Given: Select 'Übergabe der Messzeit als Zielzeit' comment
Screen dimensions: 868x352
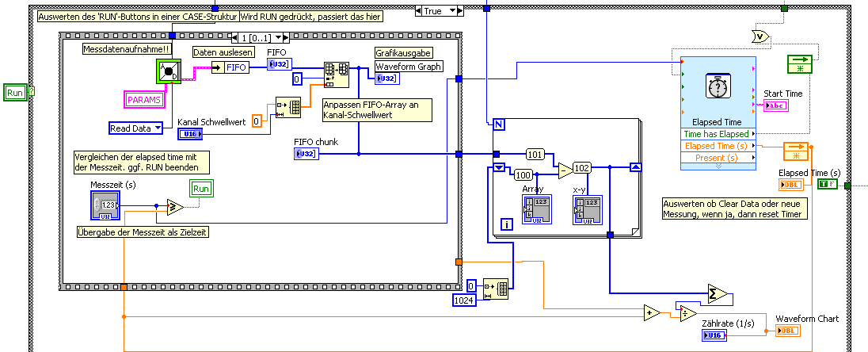Looking at the screenshot, I should pos(143,232).
